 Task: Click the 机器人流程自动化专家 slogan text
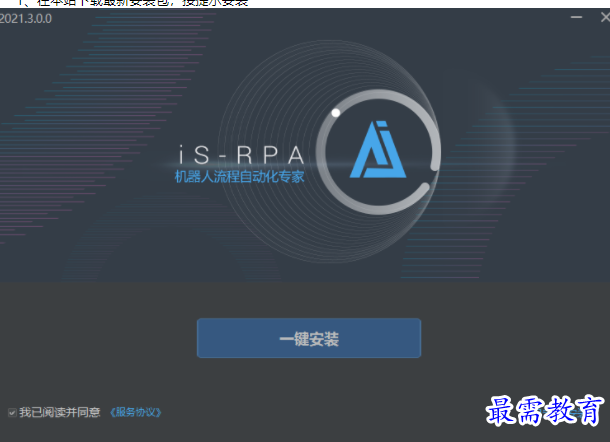tap(240, 177)
